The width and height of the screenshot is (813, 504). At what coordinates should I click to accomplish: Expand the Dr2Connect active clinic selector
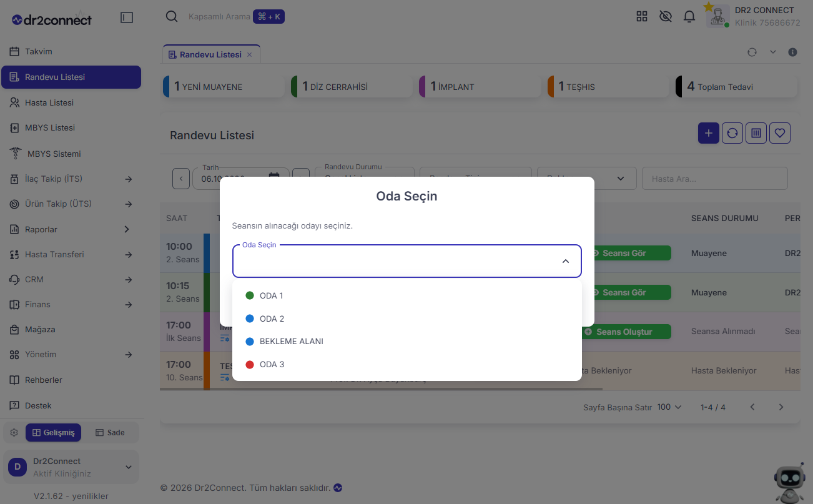(71, 467)
